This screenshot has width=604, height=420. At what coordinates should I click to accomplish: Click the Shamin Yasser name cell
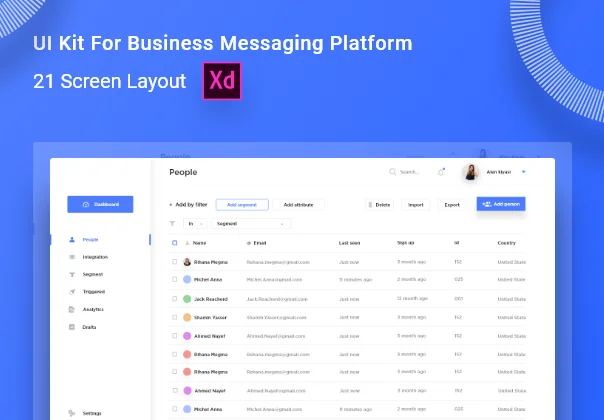point(210,318)
